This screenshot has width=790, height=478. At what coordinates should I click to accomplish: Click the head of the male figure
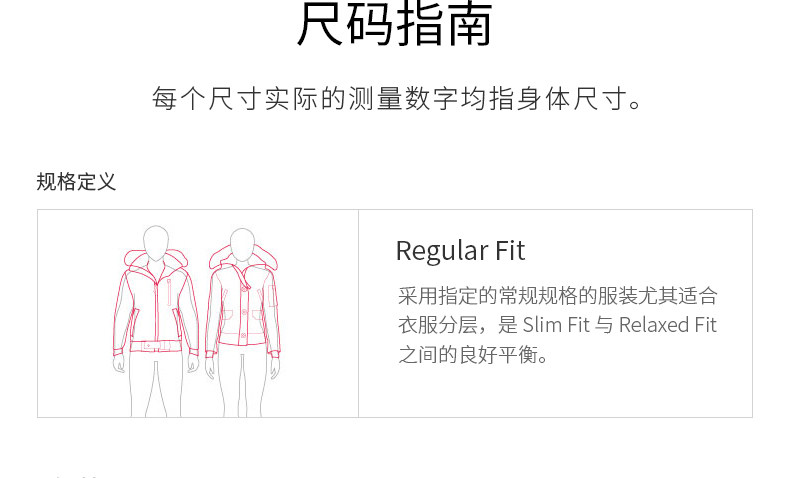[x=156, y=243]
